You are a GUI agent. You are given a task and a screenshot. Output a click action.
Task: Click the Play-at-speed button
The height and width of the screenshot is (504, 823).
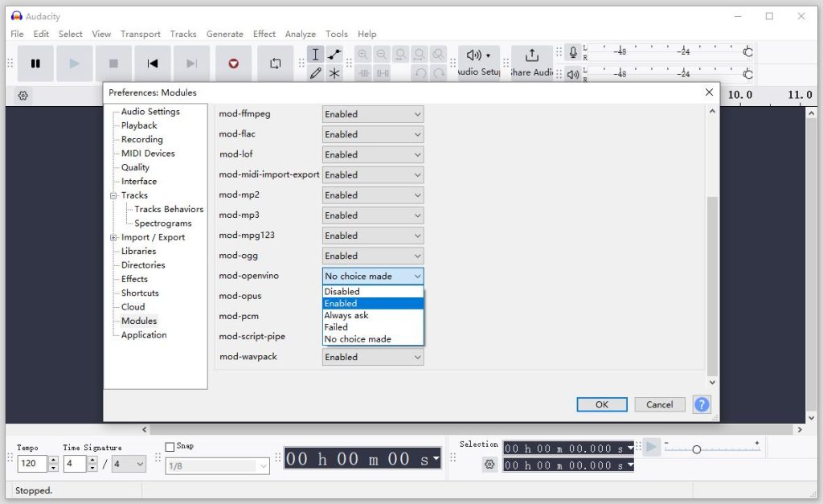[651, 447]
